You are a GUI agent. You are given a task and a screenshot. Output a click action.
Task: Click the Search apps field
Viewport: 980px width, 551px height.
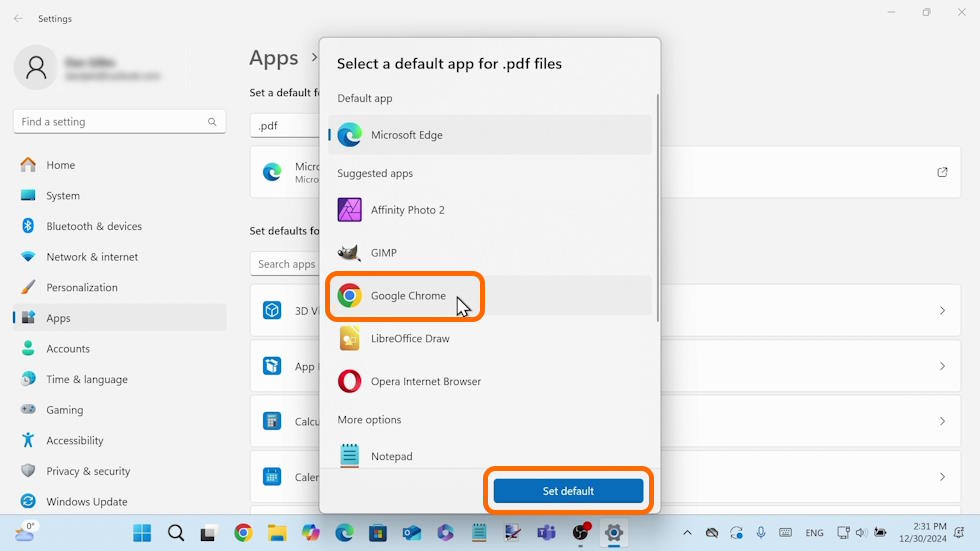click(x=285, y=264)
